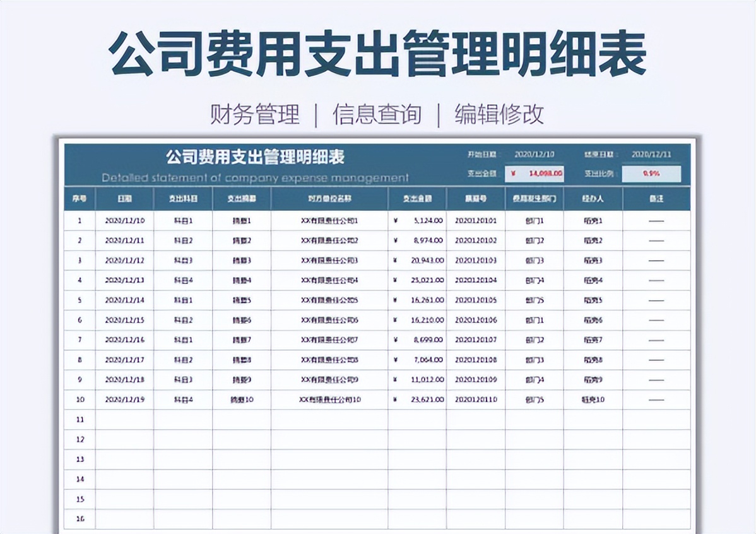Select the 支出科目 column header
Viewport: 756px width, 534px height.
pos(183,198)
